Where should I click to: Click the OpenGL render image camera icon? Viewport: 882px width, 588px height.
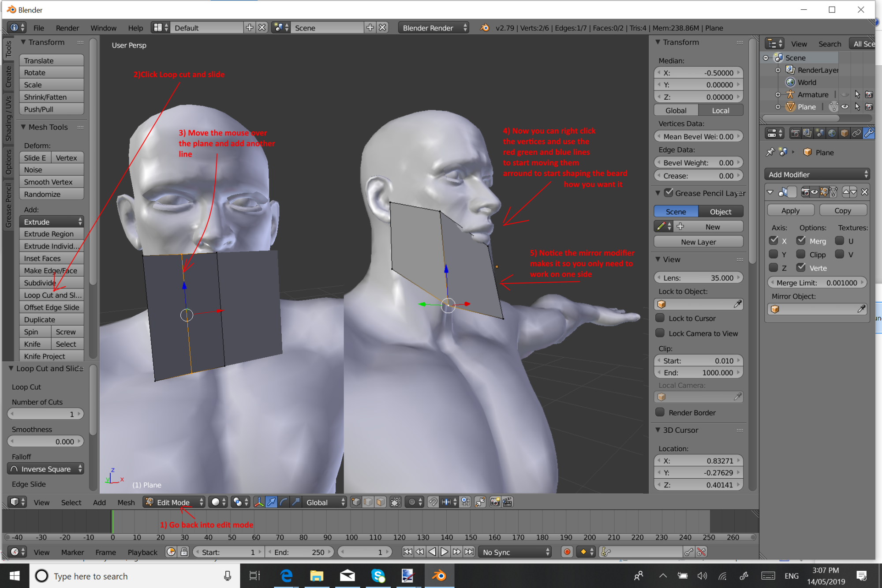[x=495, y=502]
